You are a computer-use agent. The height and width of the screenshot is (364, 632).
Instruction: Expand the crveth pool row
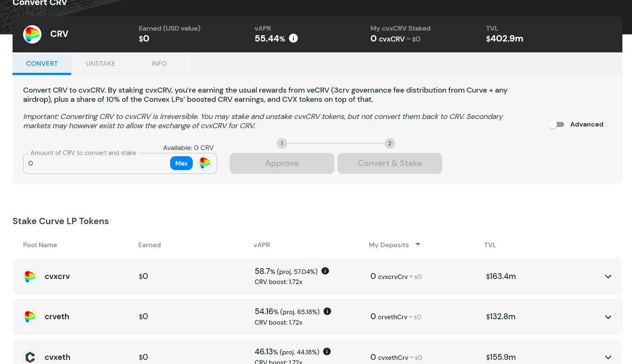pos(608,317)
